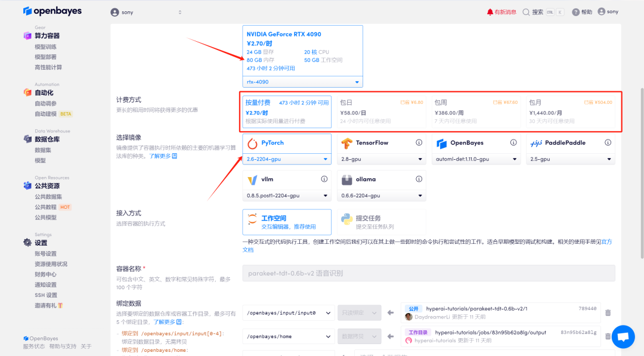Open 自动调参 in sidebar

tap(45, 104)
